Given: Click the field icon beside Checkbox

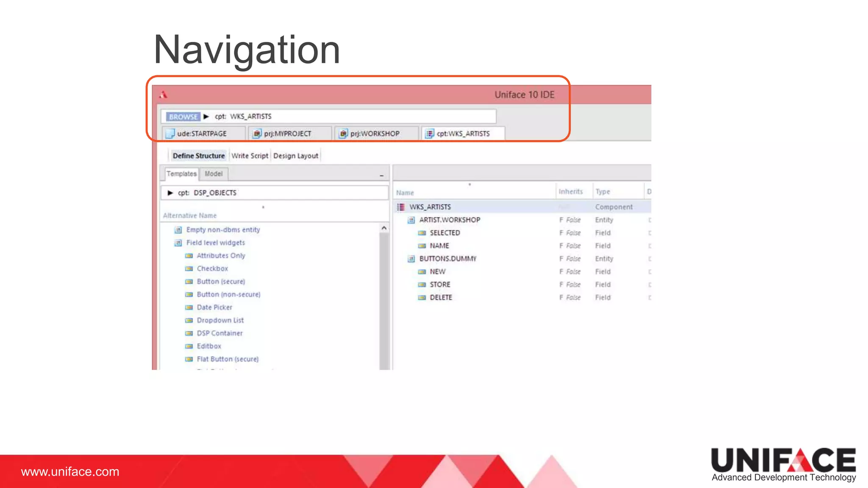Looking at the screenshot, I should tap(189, 269).
